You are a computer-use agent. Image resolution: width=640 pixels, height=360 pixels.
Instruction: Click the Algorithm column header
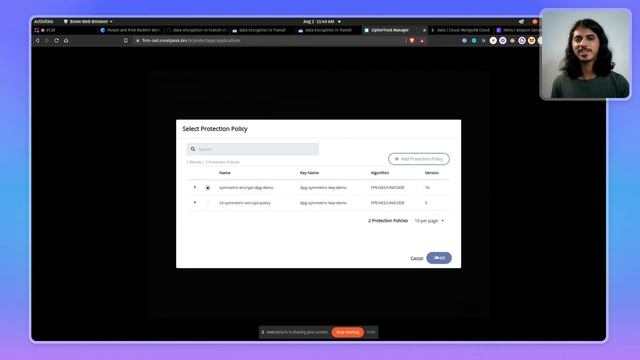(380, 173)
